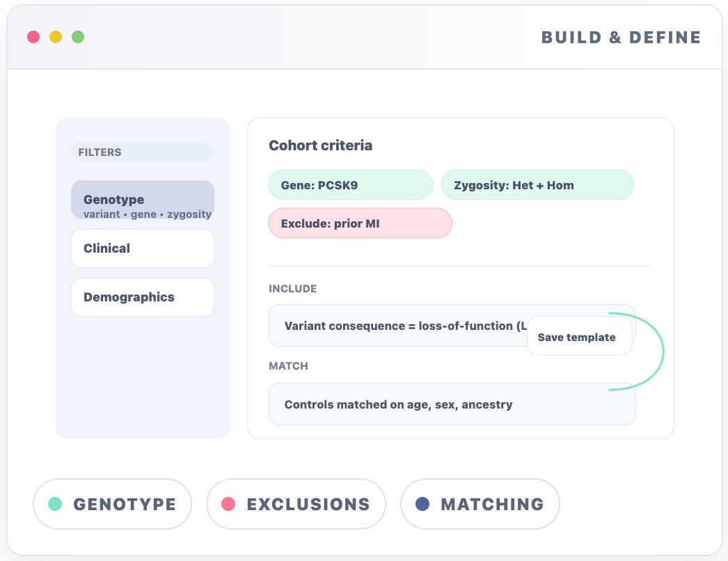The image size is (728, 561).
Task: Open the controls matched on age rule
Action: 451,404
